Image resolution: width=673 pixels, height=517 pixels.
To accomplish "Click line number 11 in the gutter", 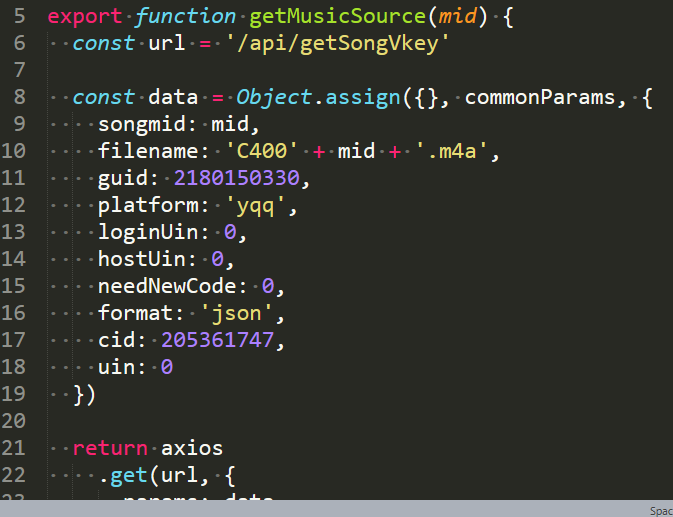I will pos(13,178).
